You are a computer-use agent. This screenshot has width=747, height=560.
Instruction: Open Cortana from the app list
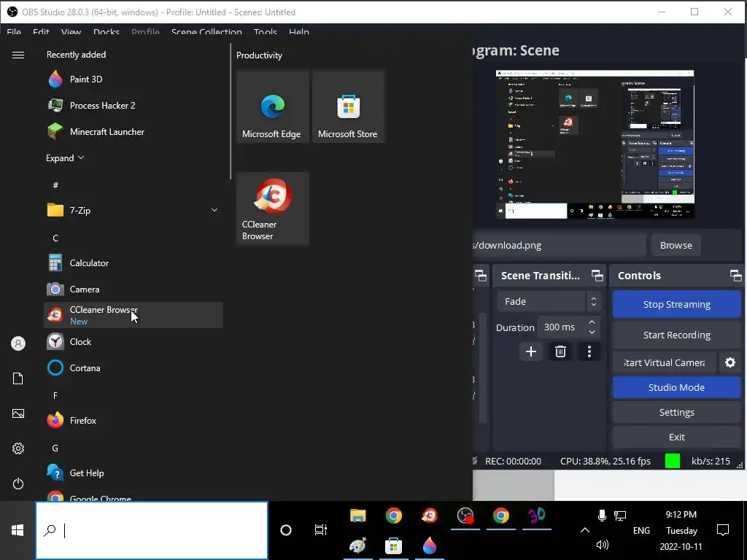pyautogui.click(x=133, y=367)
